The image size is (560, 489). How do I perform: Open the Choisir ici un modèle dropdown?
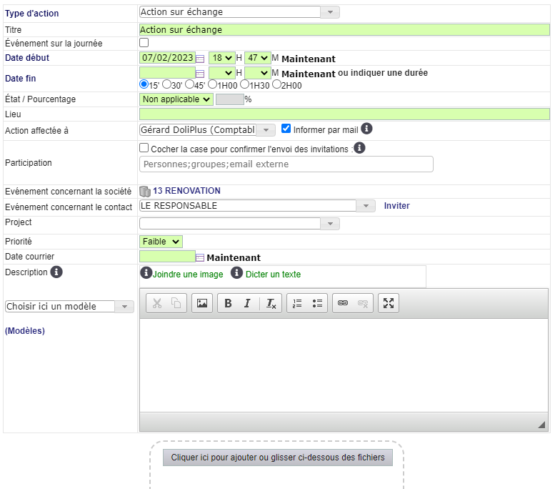[x=69, y=306]
